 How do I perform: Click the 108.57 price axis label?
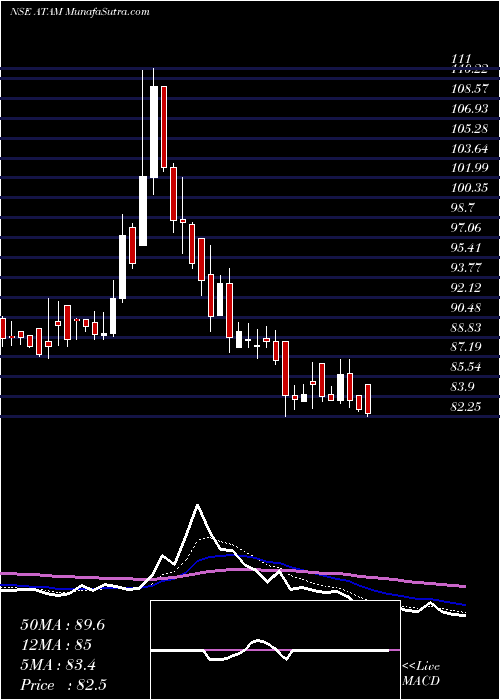click(470, 88)
